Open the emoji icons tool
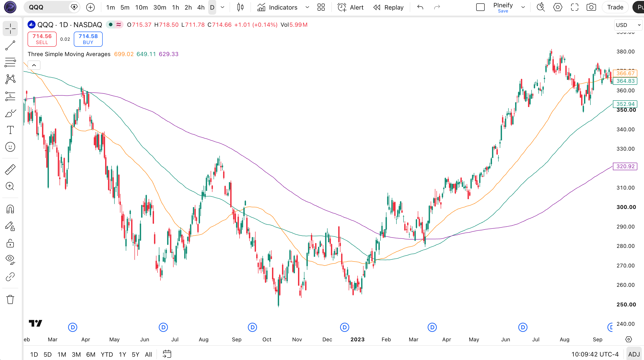Screen dimensions: 644x360 (10, 147)
